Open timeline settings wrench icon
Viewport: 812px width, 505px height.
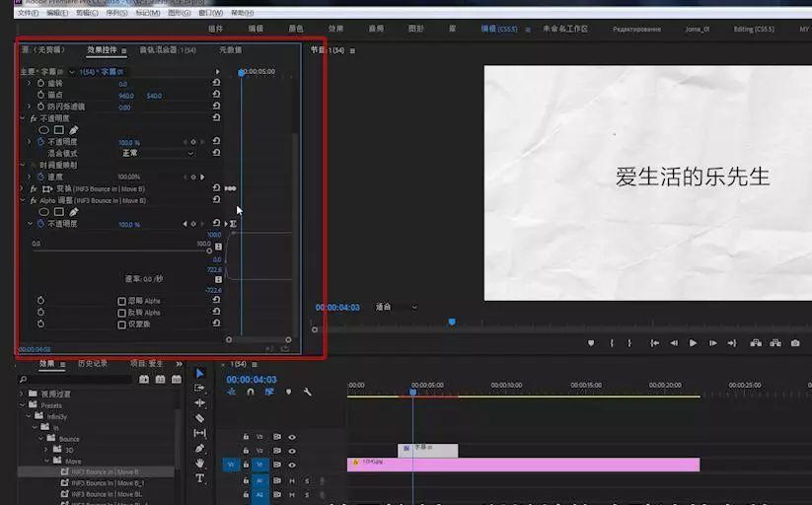pos(308,393)
